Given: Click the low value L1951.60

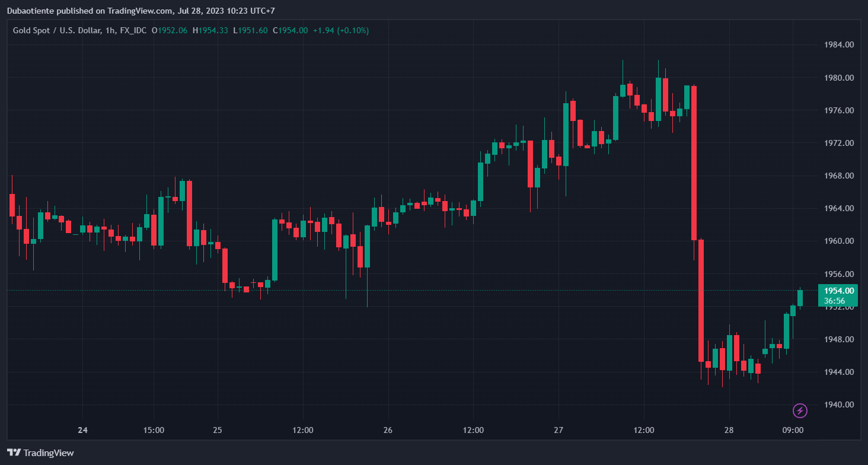Looking at the screenshot, I should (250, 30).
